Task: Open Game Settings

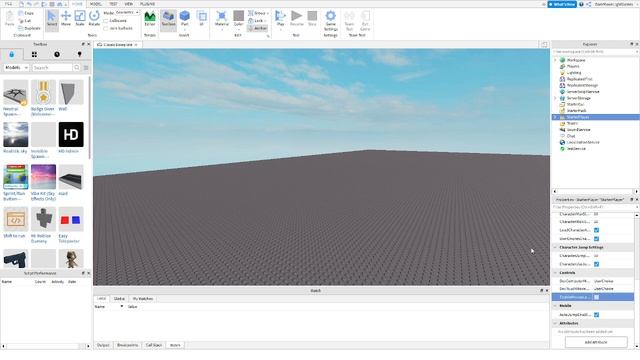Action: pyautogui.click(x=331, y=20)
